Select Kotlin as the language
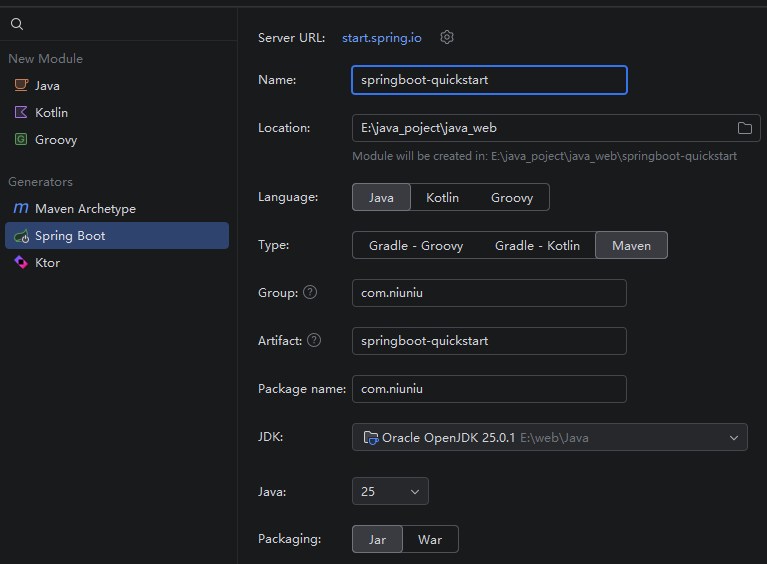767x564 pixels. click(442, 197)
